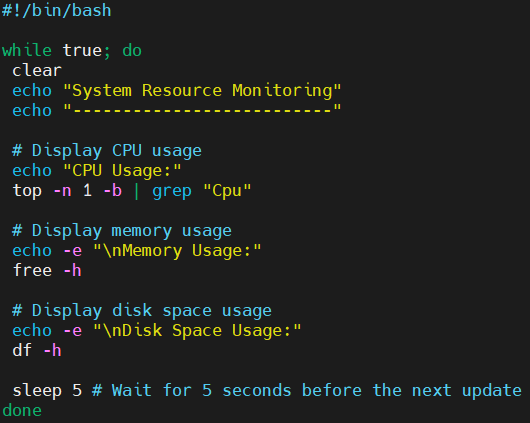This screenshot has height=423, width=530.
Task: Click the comment "# Wait for 5 seconds before the next update"
Action: 307,391
